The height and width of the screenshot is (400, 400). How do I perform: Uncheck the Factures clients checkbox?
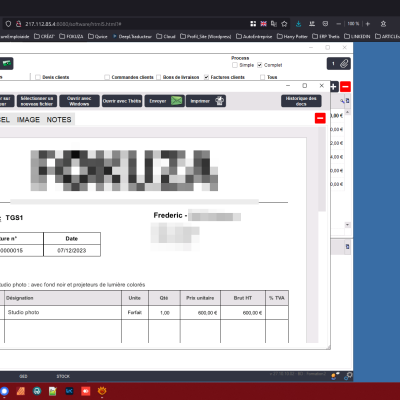coord(206,77)
